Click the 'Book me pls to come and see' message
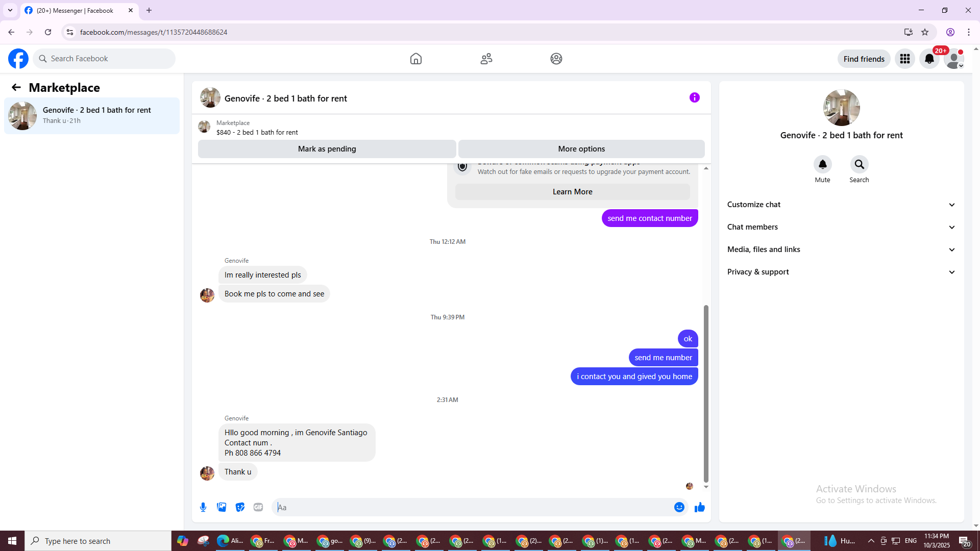The height and width of the screenshot is (551, 980). pyautogui.click(x=274, y=294)
